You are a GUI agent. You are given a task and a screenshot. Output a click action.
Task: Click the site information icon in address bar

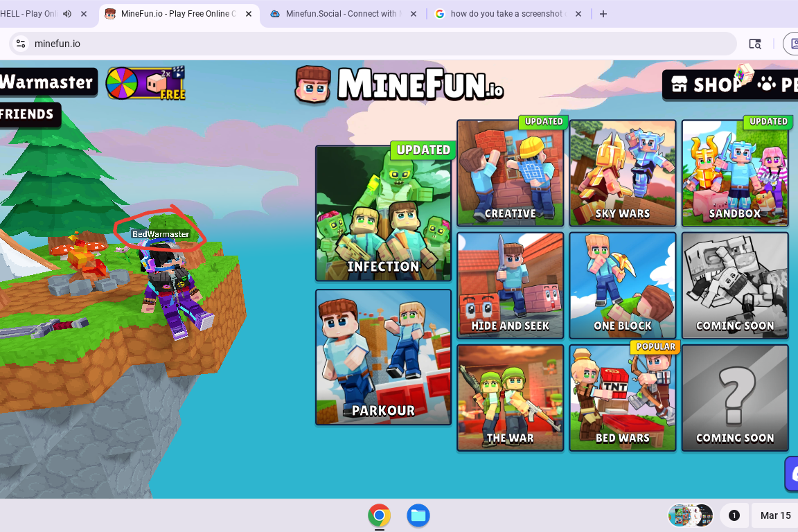[x=21, y=44]
